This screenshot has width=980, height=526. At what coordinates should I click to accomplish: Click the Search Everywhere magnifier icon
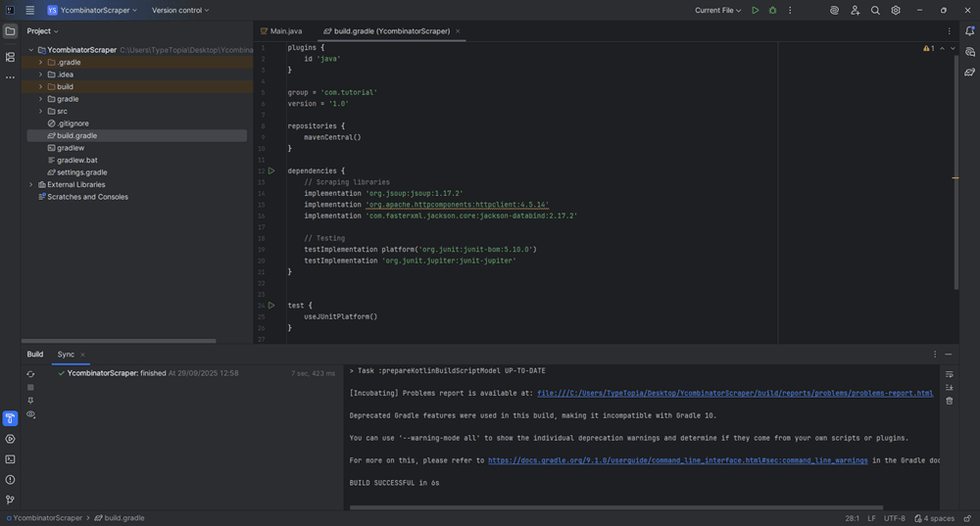[875, 11]
